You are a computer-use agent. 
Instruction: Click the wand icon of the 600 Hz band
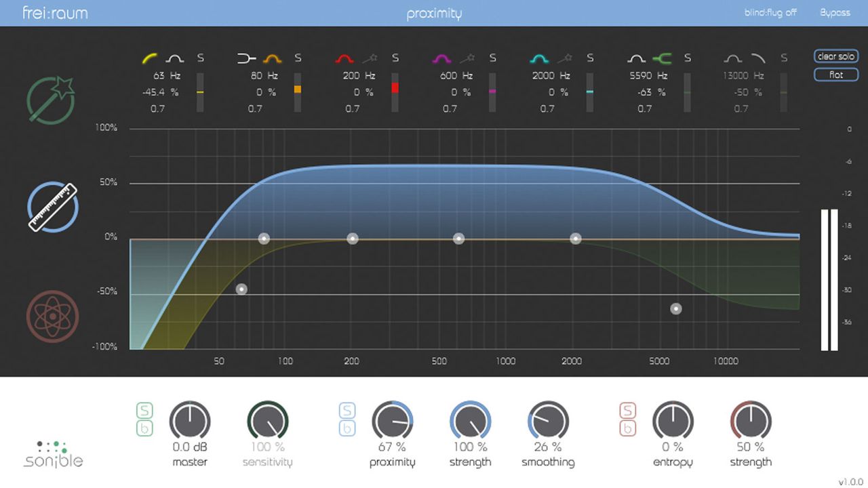[467, 58]
